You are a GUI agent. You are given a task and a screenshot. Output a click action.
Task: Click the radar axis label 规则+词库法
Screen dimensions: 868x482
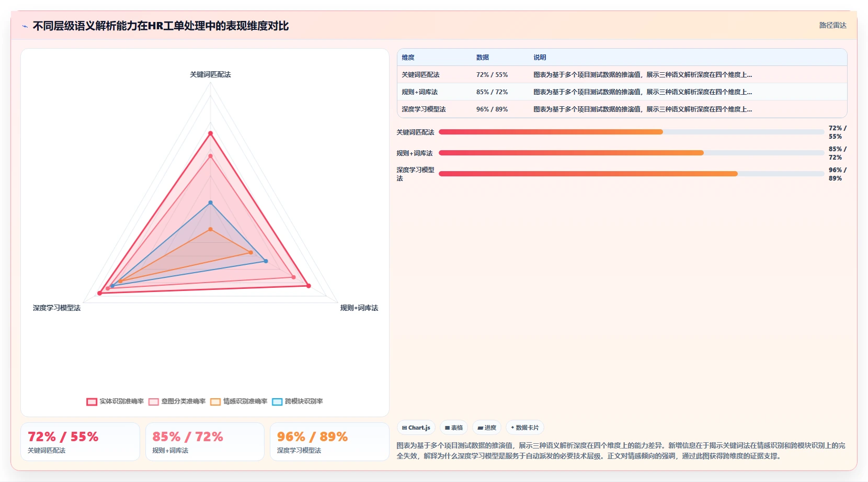[x=359, y=308]
